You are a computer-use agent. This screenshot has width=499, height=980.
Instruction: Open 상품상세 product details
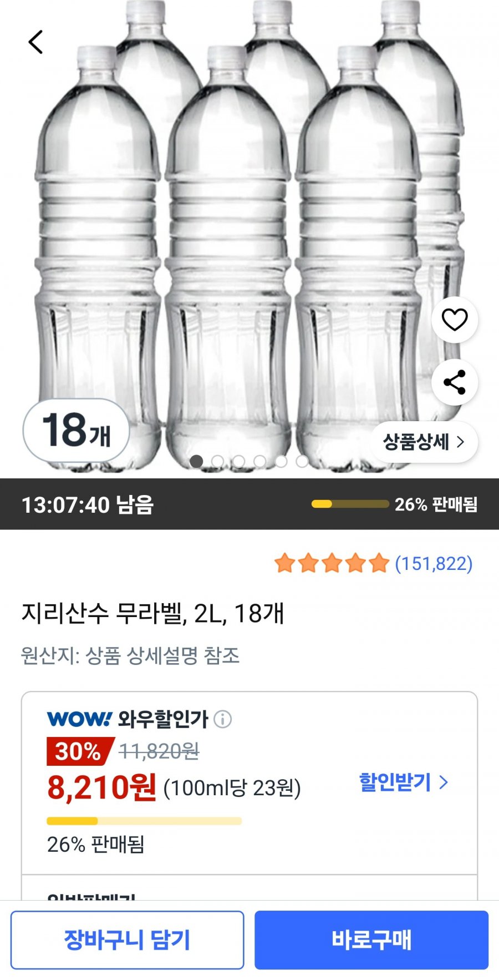pos(424,442)
